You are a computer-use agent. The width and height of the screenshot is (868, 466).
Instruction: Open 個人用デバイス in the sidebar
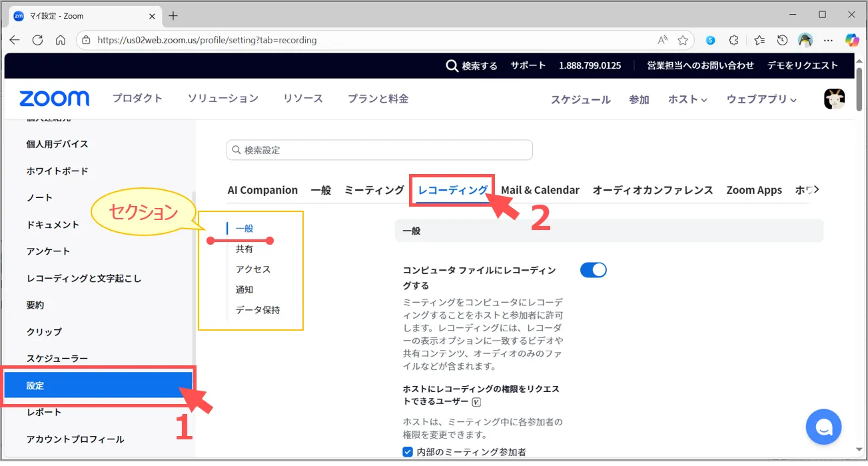[x=57, y=144]
